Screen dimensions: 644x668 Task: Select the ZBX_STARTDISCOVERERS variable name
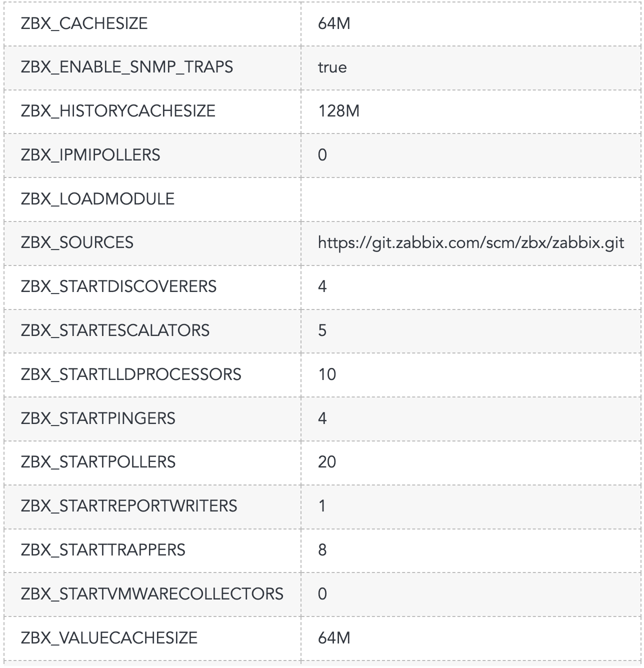coord(118,286)
